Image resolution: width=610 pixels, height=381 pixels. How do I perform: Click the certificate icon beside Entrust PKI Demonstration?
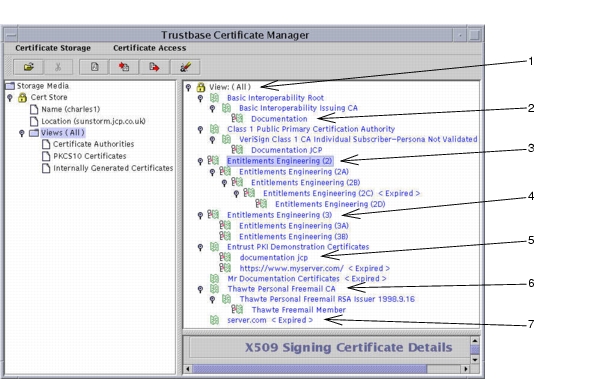[214, 247]
